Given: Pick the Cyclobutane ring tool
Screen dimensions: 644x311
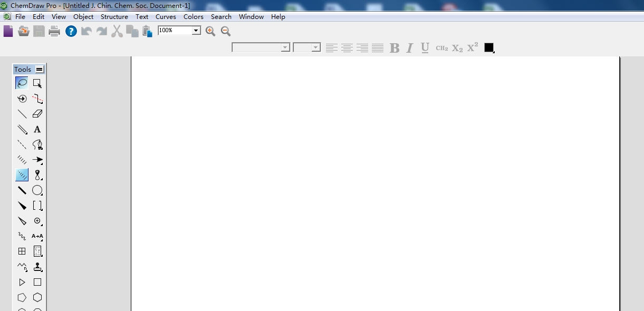Looking at the screenshot, I should coord(37,282).
